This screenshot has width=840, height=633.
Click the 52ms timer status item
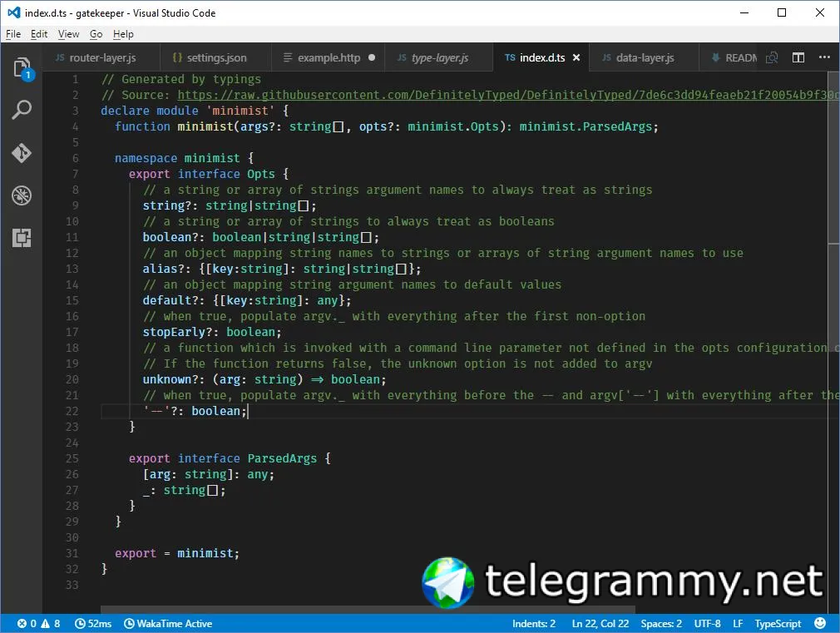(x=92, y=623)
